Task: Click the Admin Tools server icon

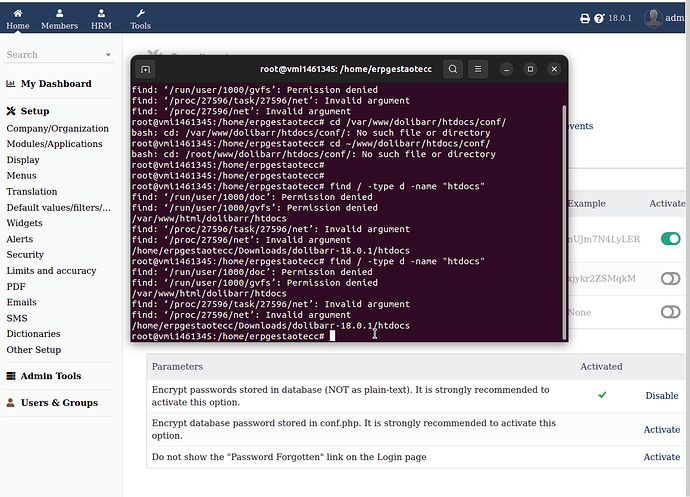Action: pos(11,376)
